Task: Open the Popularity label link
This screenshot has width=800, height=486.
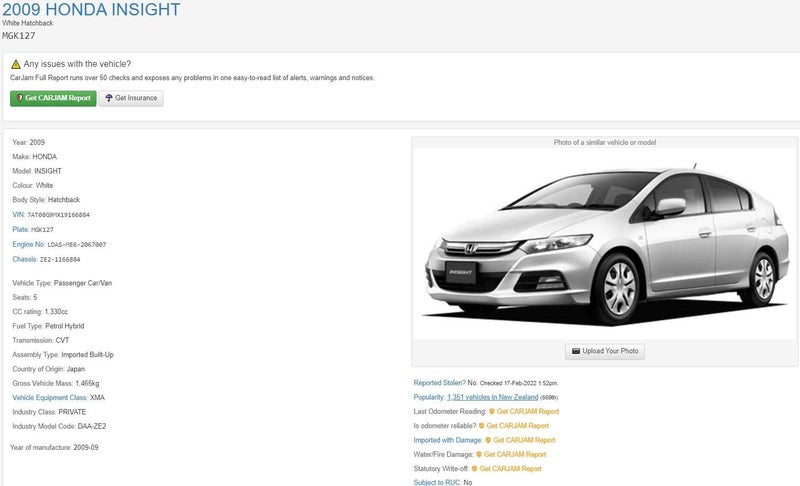Action: (x=429, y=397)
